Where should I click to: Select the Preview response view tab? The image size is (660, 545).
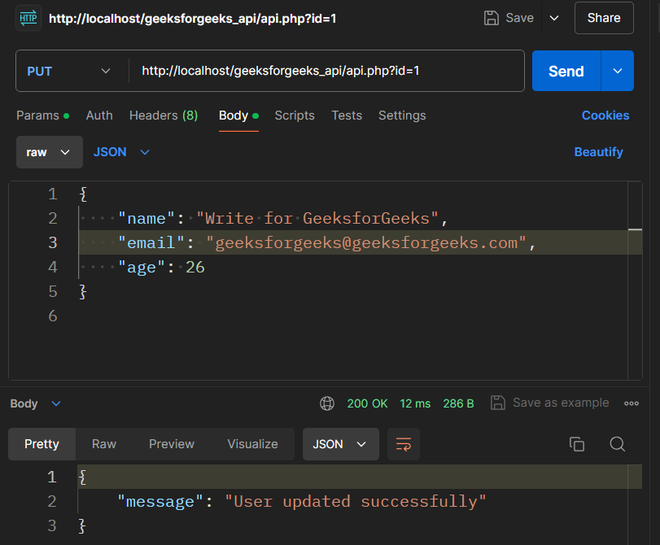(x=172, y=444)
